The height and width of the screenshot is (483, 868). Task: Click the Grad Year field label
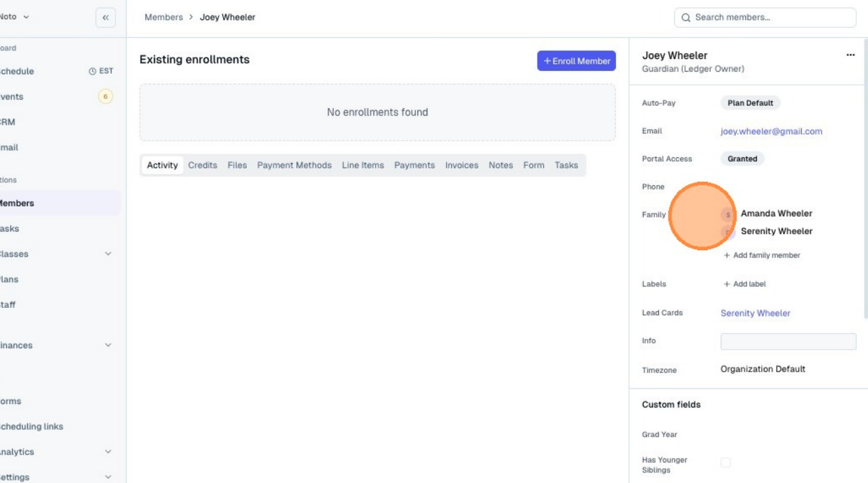(x=660, y=435)
